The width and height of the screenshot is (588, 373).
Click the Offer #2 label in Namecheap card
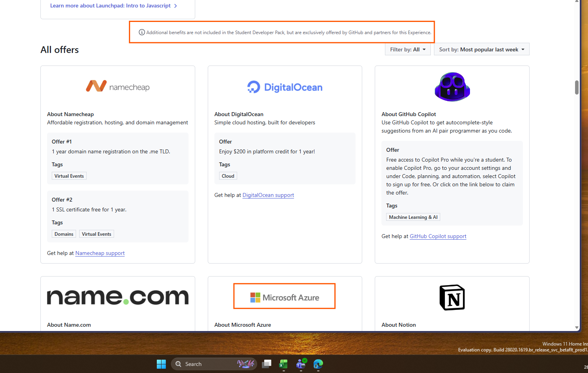[62, 200]
